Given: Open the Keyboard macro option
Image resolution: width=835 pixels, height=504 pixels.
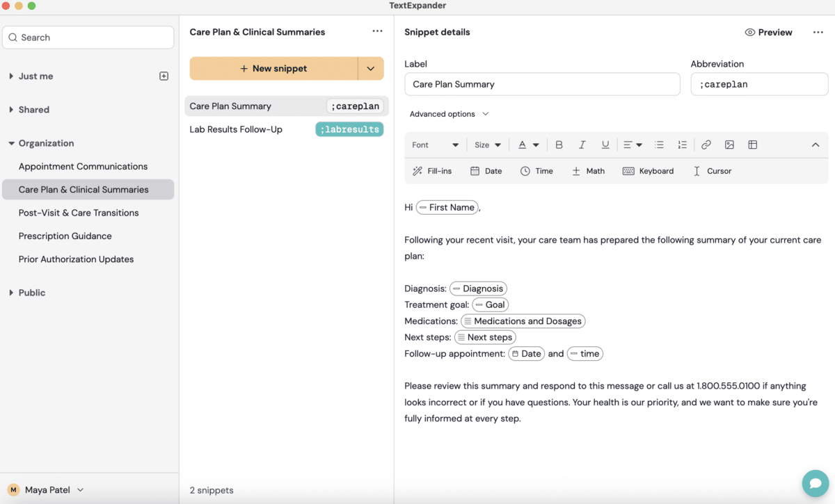Looking at the screenshot, I should pyautogui.click(x=648, y=171).
